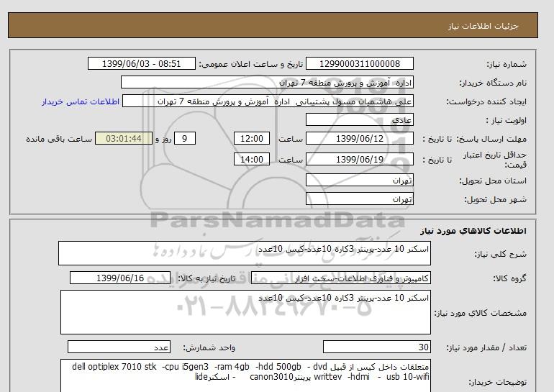Select the تعداد / مقدار مورد نیاز label
This screenshot has width=554, height=392.
(486, 347)
